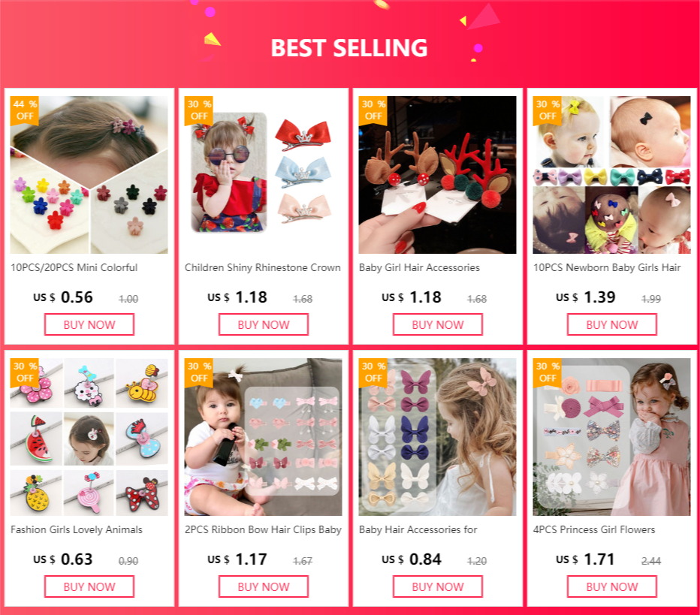Open the '2PCS Ribbon Bow Hair Clips Baby' title

coord(263,529)
